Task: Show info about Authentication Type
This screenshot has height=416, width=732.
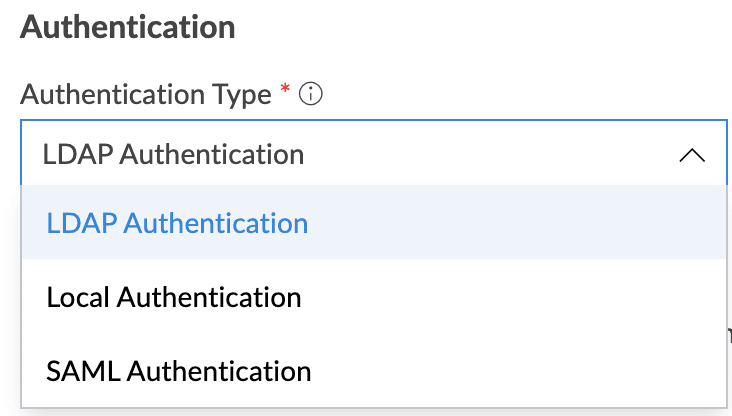Action: 311,95
